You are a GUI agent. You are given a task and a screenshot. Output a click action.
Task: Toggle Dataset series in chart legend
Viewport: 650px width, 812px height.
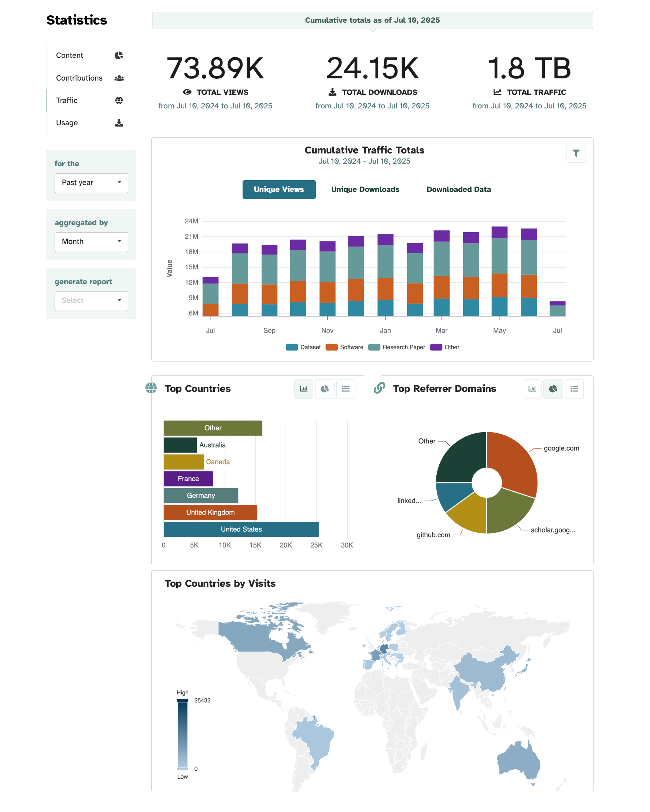pyautogui.click(x=303, y=347)
